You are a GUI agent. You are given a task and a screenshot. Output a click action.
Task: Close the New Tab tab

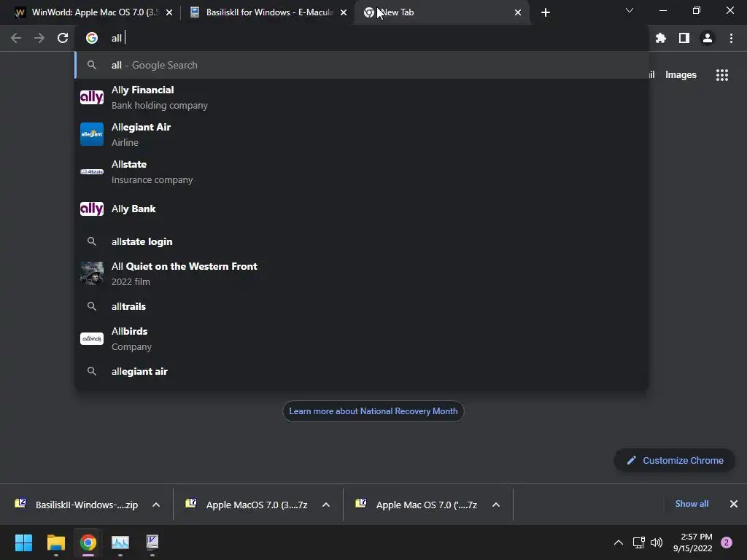coord(518,12)
